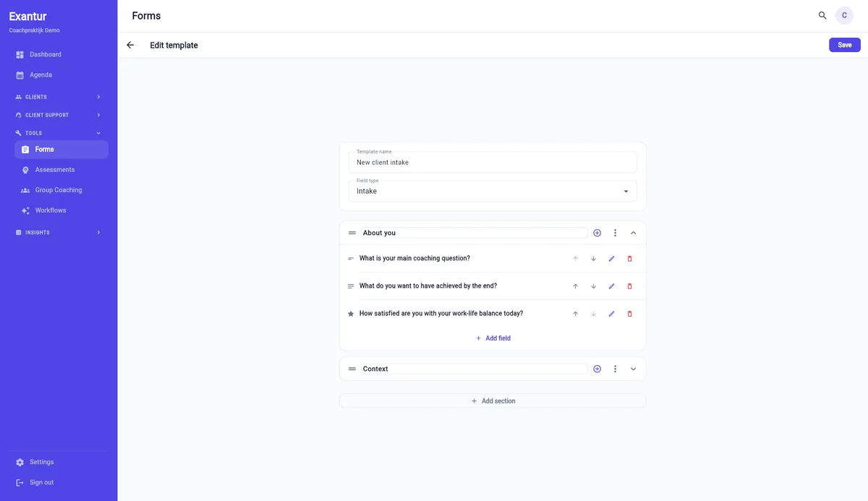Click the short-text icon of 'main coaching question'
The width and height of the screenshot is (868, 501).
351,259
